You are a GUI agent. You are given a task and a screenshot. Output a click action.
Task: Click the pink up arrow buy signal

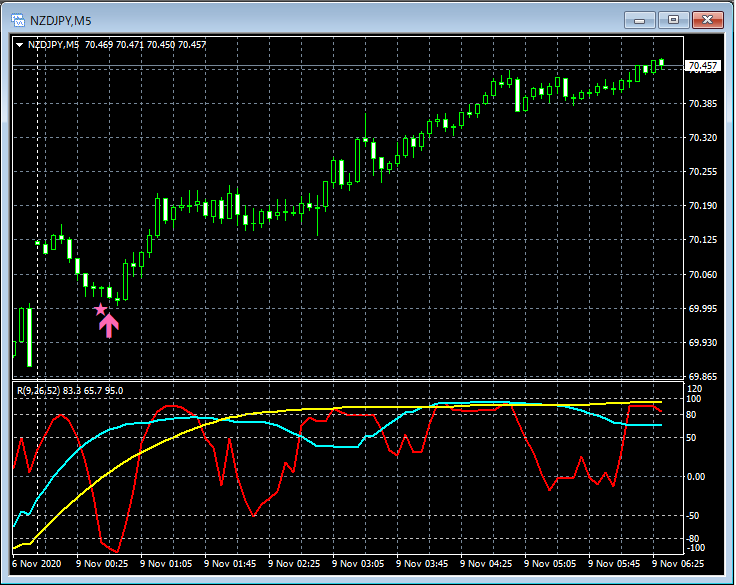click(109, 325)
